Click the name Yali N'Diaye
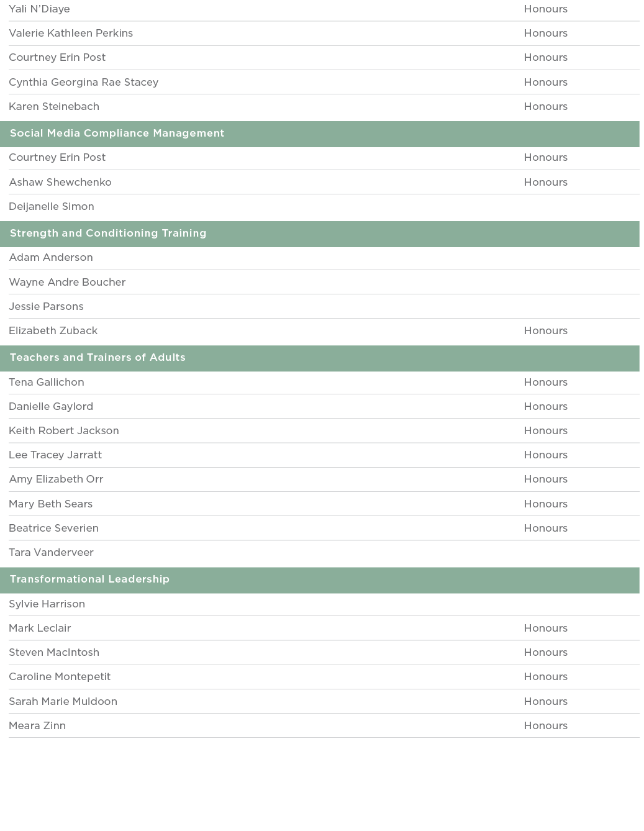This screenshot has width=644, height=831. pyautogui.click(x=39, y=9)
